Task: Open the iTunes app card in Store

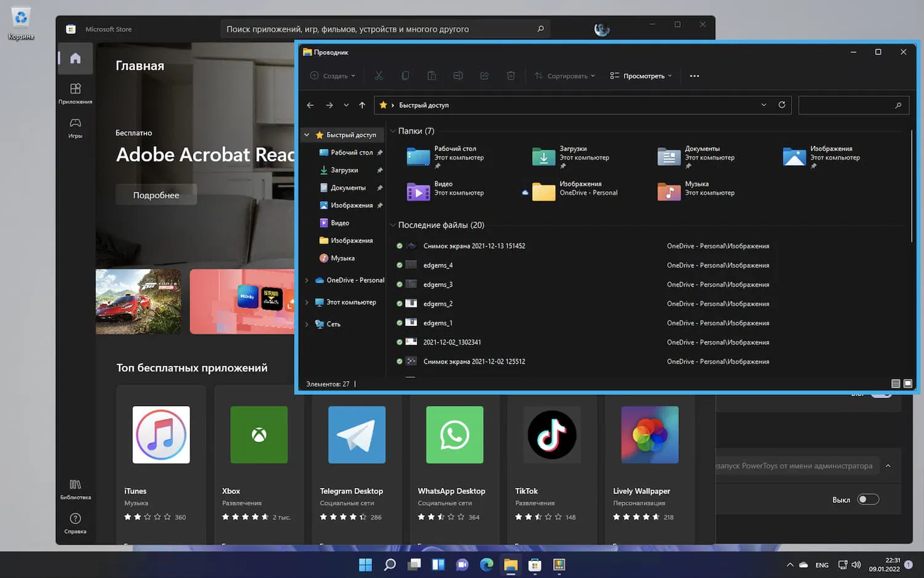Action: tap(161, 463)
